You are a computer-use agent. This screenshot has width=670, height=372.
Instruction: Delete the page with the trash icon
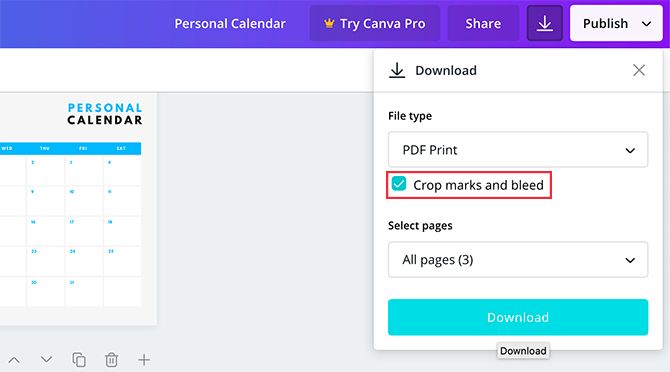112,360
